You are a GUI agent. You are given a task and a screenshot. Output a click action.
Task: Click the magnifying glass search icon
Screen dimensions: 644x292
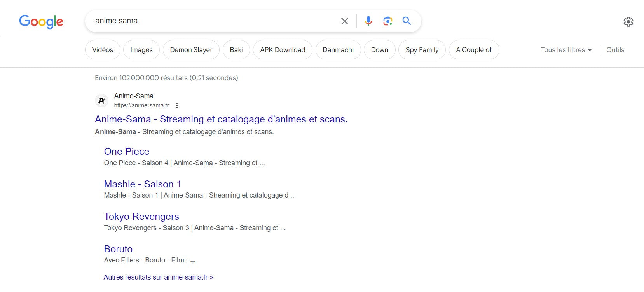pos(407,21)
